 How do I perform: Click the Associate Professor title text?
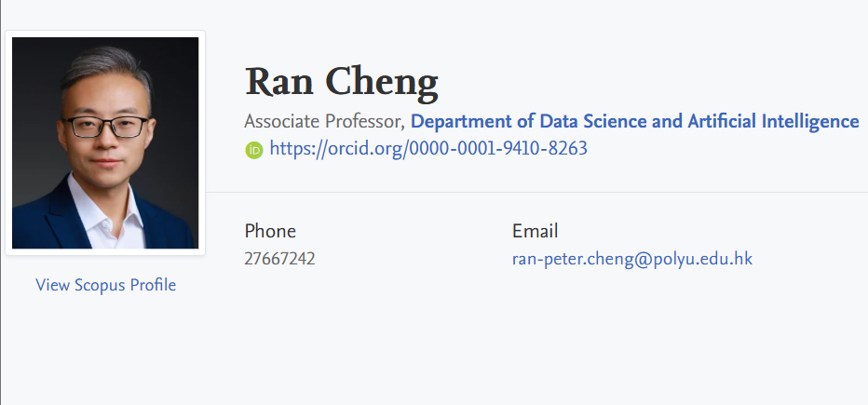[323, 121]
